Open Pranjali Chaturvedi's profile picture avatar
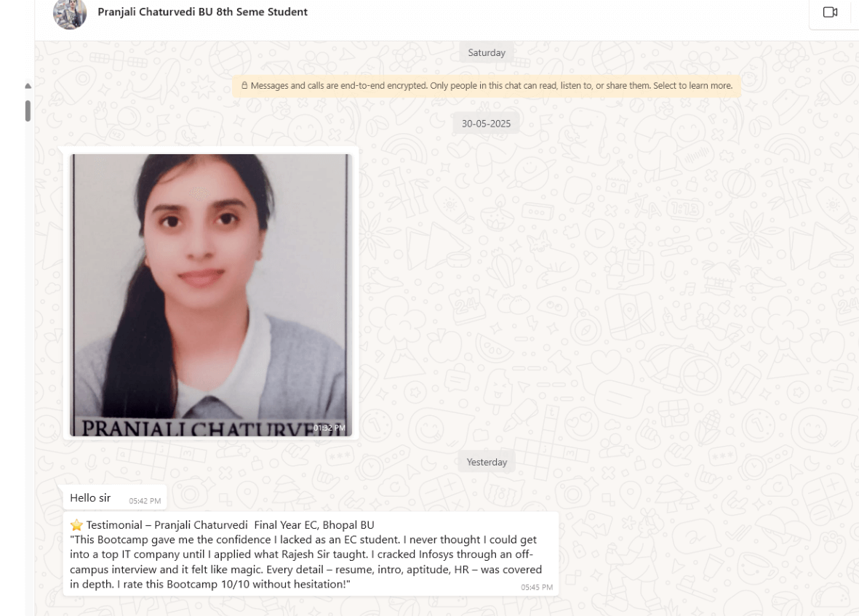Image resolution: width=859 pixels, height=616 pixels. (70, 13)
